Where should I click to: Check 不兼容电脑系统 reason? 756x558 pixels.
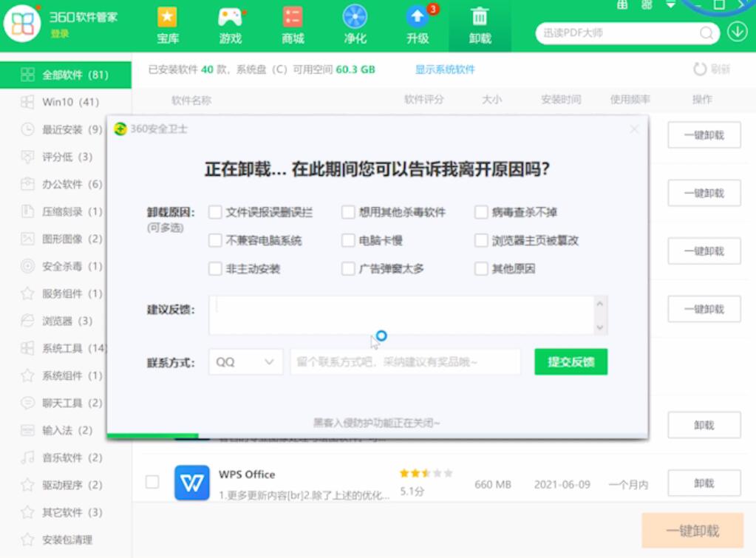coord(215,240)
